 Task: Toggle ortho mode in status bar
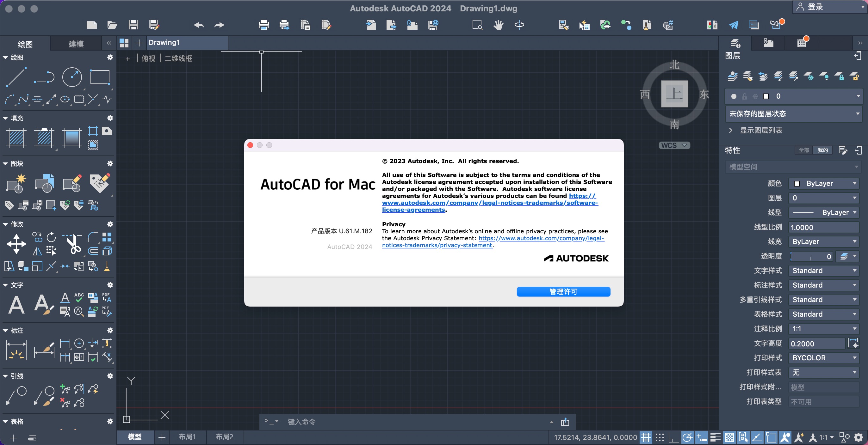673,437
